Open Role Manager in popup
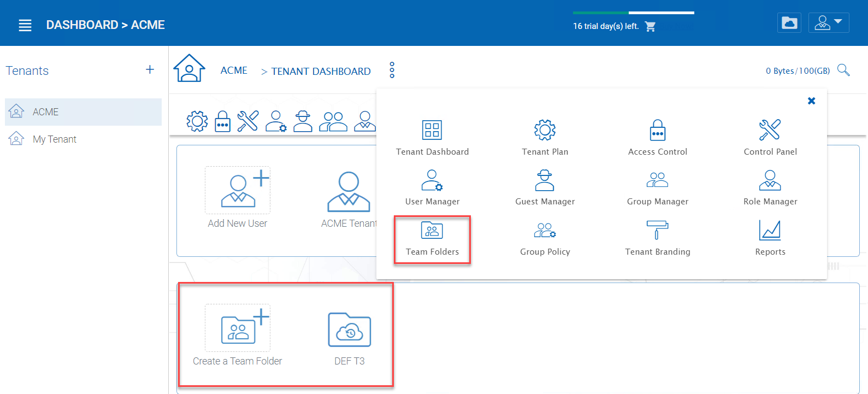The image size is (868, 394). click(x=770, y=188)
